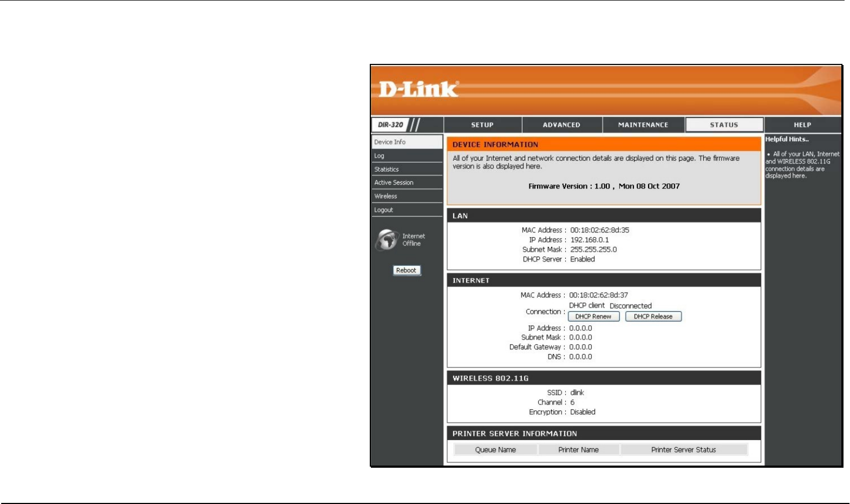Click the DHCP Renew button
Screen dimensions: 850x504
click(x=593, y=317)
